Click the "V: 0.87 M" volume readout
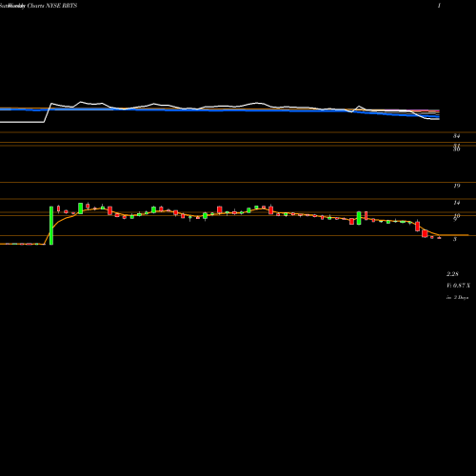Image resolution: width=476 pixels, height=476 pixels. (458, 286)
